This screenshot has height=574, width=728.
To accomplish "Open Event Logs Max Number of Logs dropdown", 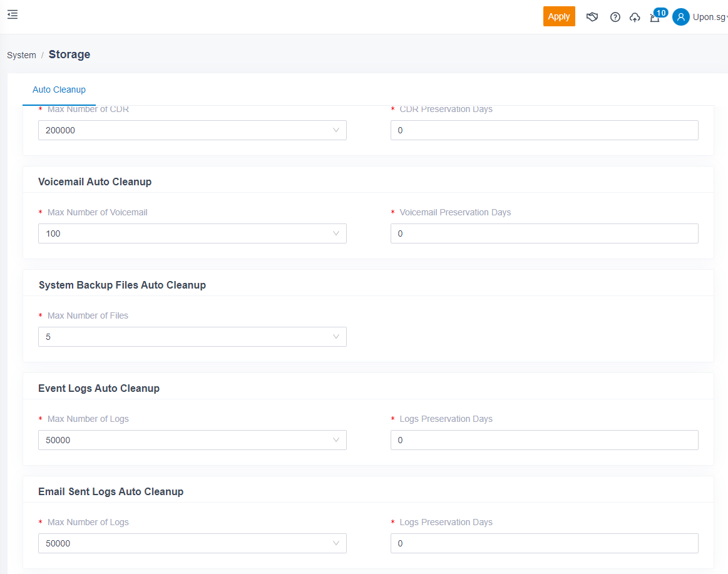I will click(192, 440).
